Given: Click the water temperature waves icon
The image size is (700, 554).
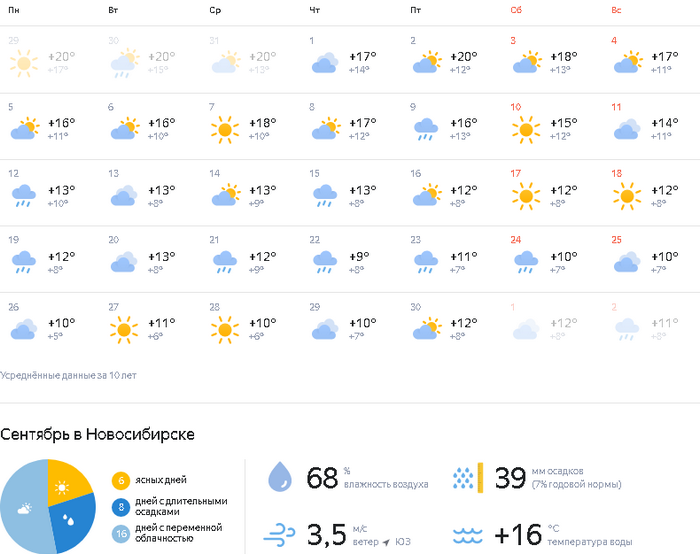Looking at the screenshot, I should tap(468, 535).
